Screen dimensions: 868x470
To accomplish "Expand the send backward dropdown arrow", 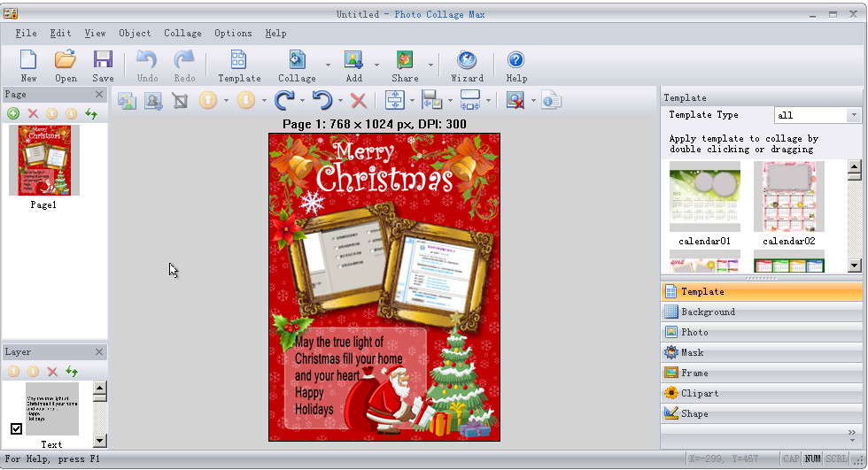I will click(x=264, y=101).
